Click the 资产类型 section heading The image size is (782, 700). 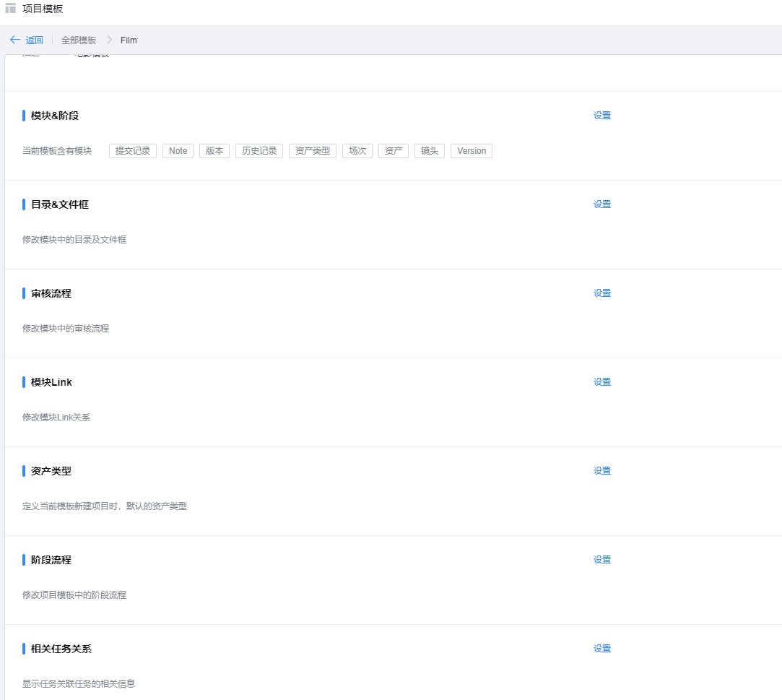(x=51, y=471)
